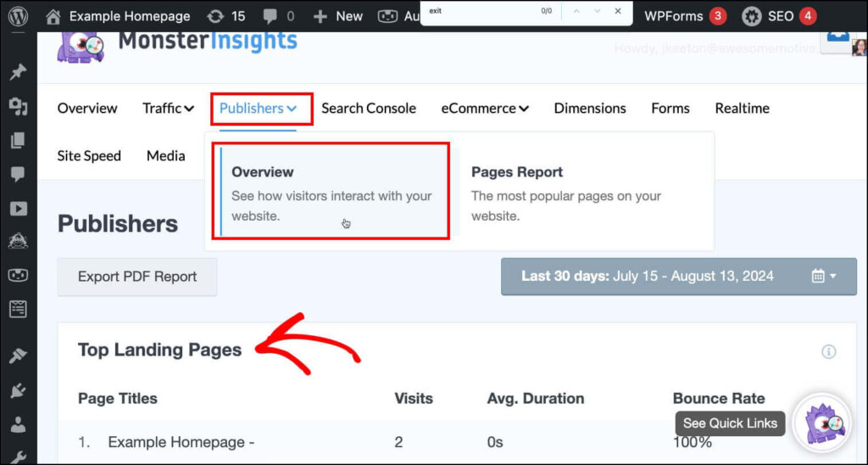Image resolution: width=868 pixels, height=465 pixels.
Task: Open Users person sidebar icon
Action: pos(19,424)
